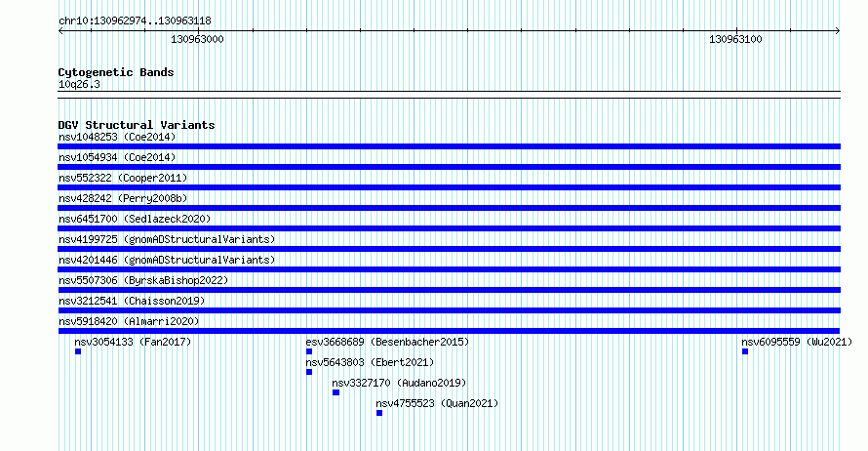Screen dimensions: 868x451
Task: Click the nsv5507306 (ByrskaBishop2022) label
Action: 143,280
